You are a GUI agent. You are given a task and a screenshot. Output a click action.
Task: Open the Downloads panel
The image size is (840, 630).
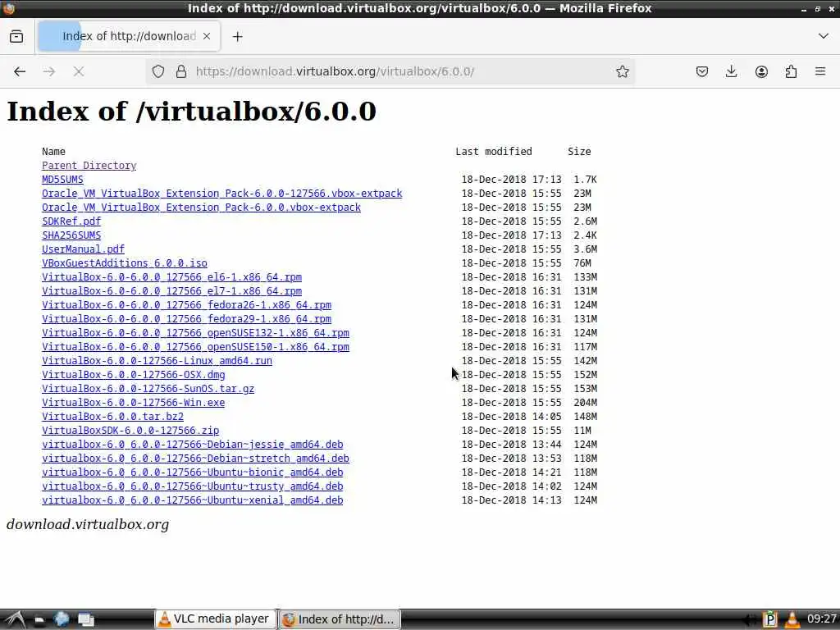[731, 71]
